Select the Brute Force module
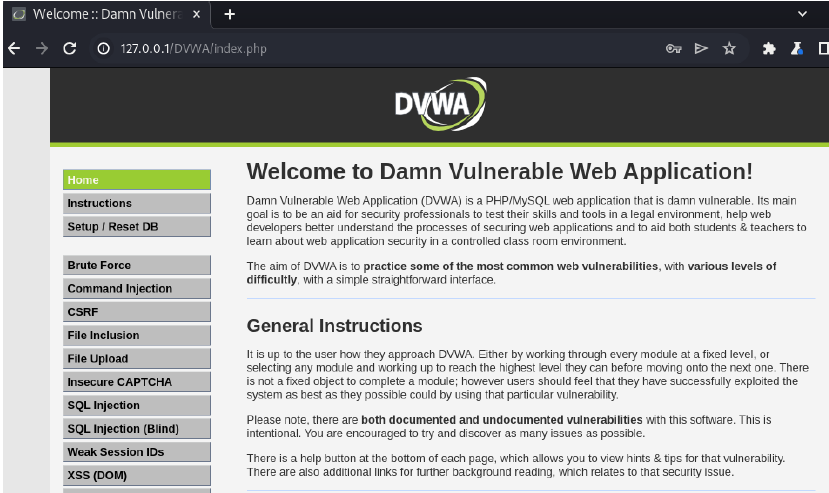This screenshot has width=829, height=493. pos(136,265)
